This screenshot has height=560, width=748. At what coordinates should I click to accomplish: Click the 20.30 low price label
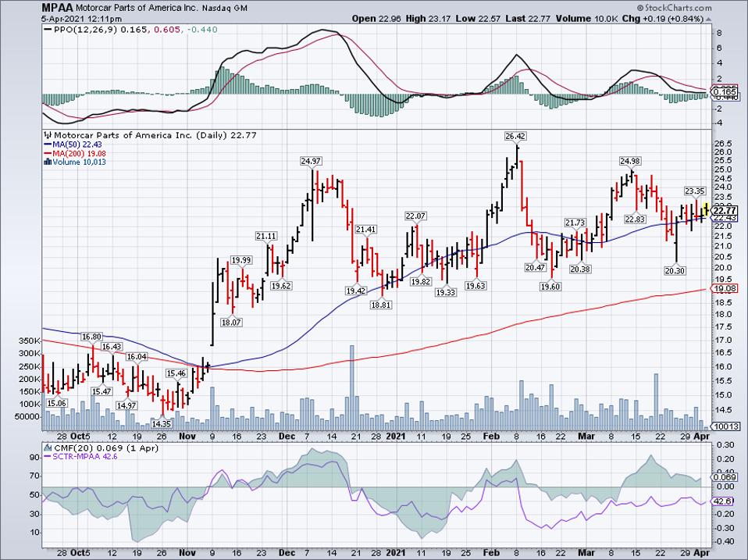[x=675, y=270]
